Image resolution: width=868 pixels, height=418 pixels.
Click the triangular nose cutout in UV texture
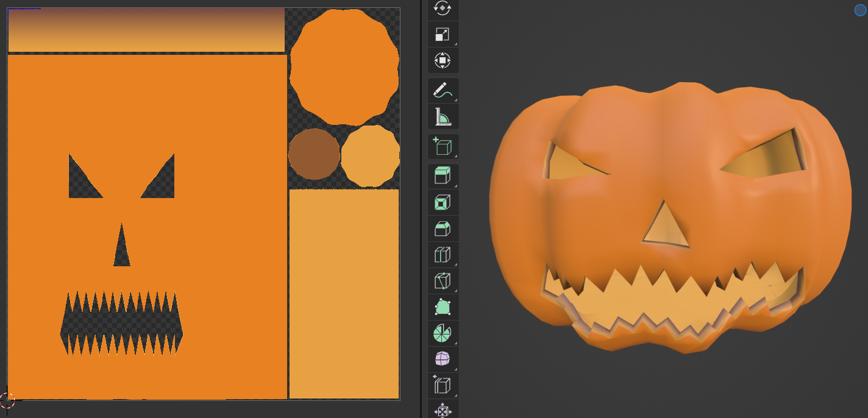click(x=122, y=245)
